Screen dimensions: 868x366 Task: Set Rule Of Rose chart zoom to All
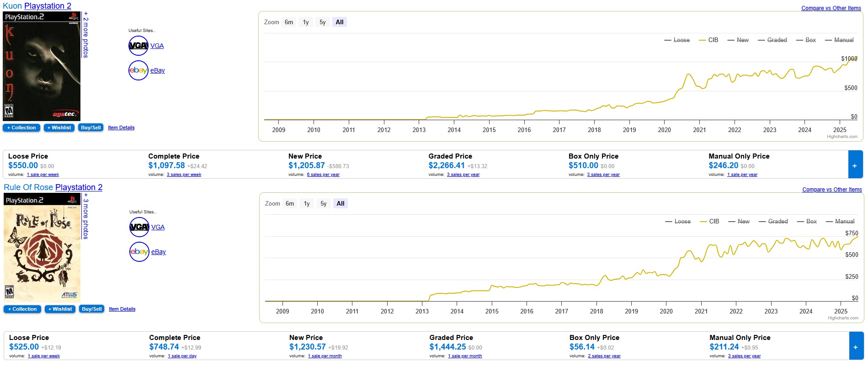pyautogui.click(x=341, y=203)
